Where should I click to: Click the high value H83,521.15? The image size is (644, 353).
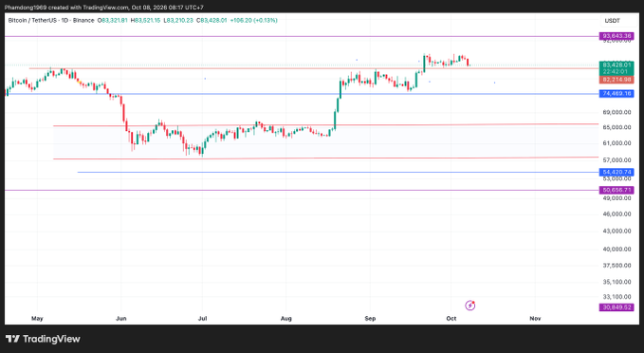click(x=145, y=20)
